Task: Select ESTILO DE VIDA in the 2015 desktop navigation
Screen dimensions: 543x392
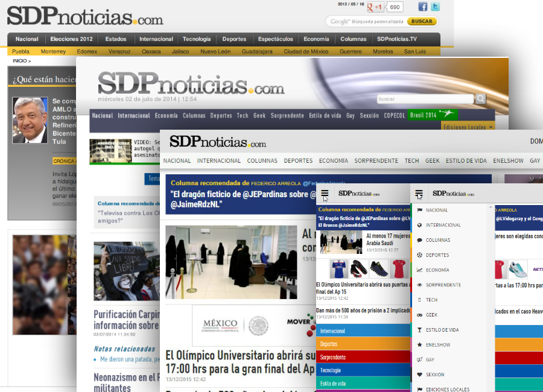Action: pyautogui.click(x=466, y=160)
